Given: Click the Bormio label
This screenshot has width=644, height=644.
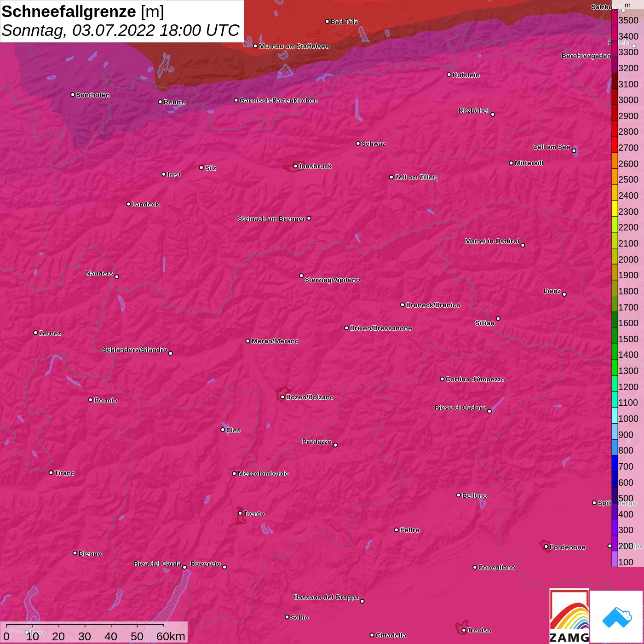Looking at the screenshot, I should (x=106, y=400).
